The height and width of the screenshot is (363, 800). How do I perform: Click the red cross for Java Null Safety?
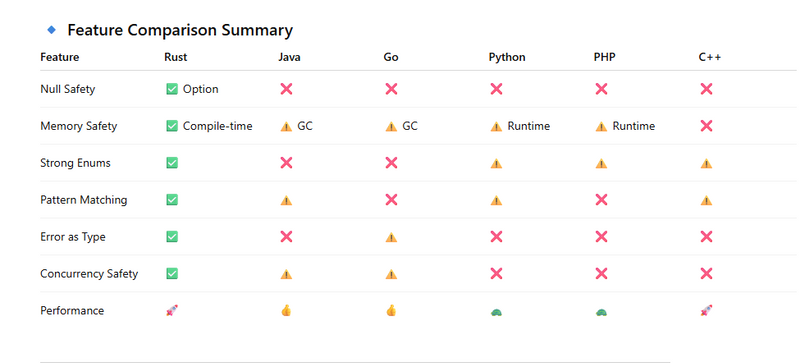[286, 89]
